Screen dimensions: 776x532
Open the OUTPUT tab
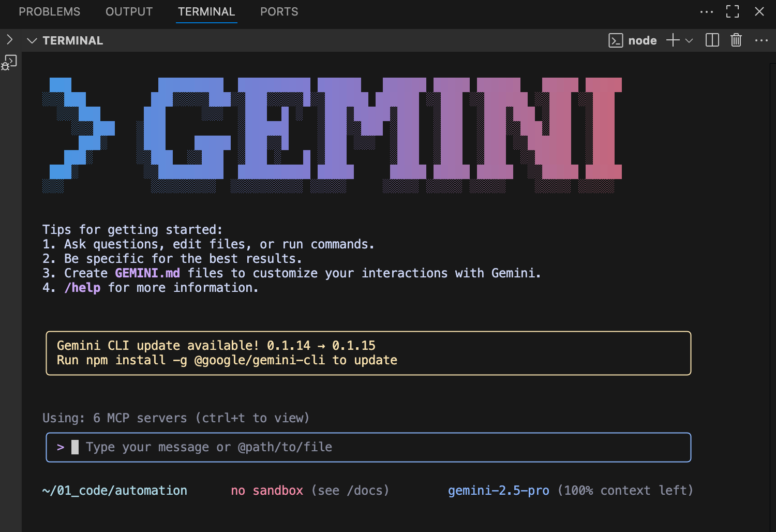(x=129, y=11)
